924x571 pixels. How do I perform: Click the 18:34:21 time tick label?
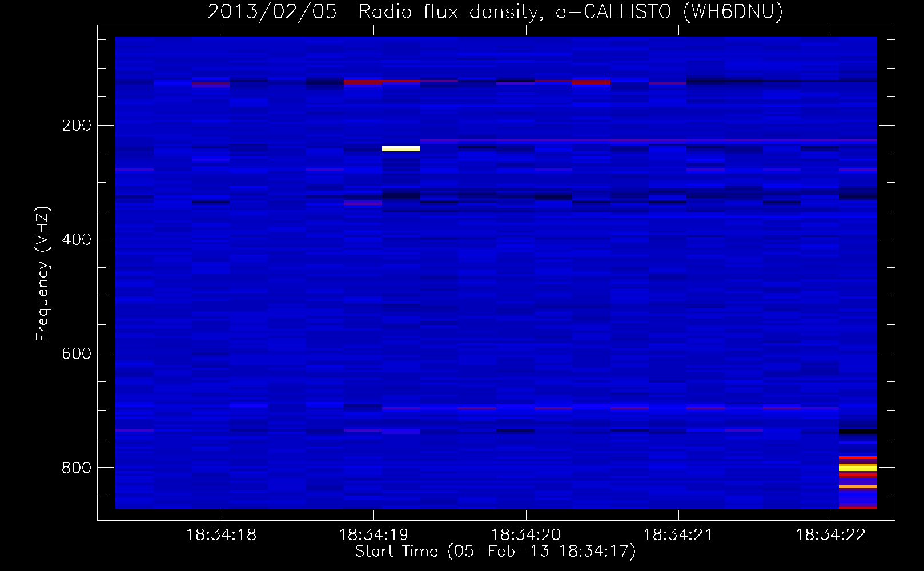coord(678,535)
